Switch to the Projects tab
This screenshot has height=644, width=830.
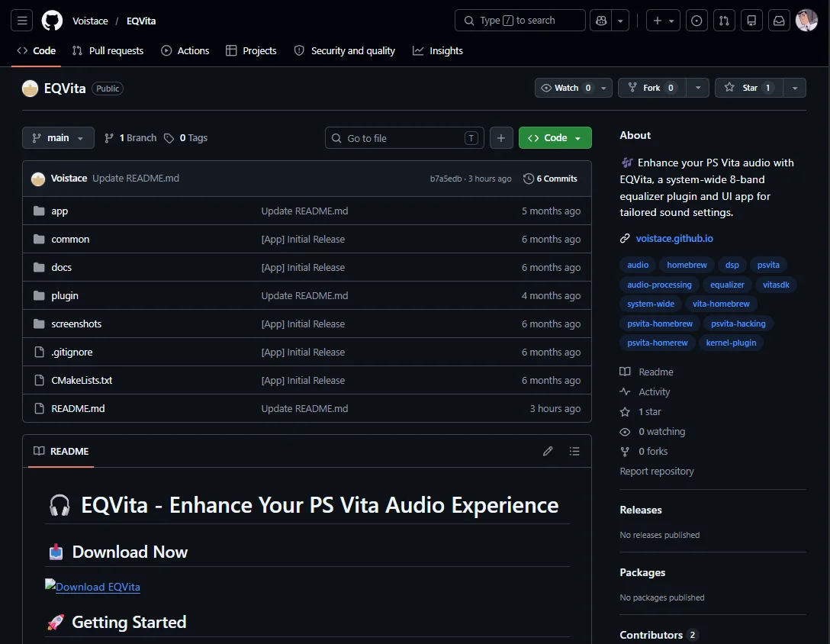click(x=251, y=51)
